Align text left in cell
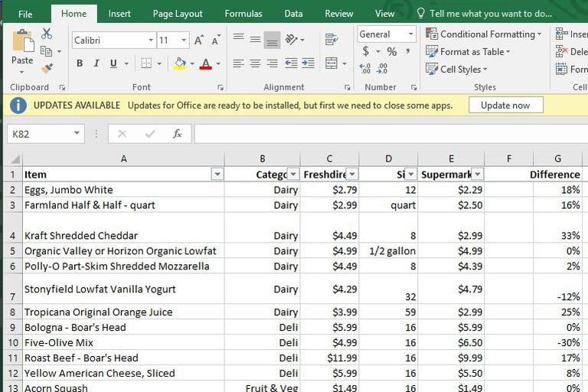 pyautogui.click(x=239, y=64)
